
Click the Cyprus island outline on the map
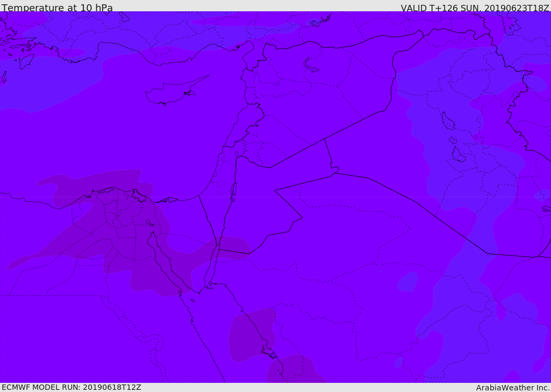176,90
